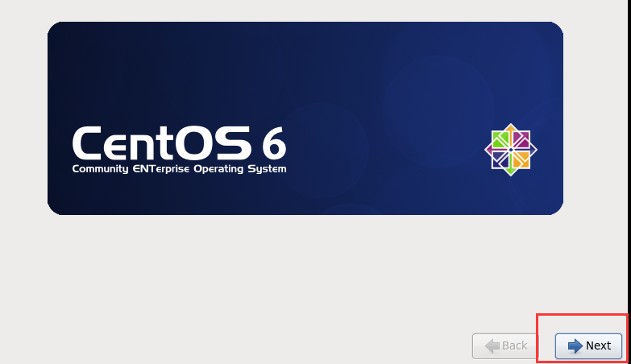631x364 pixels.
Task: Click "Community ENTerprise Operating System" tagline
Action: pos(179,169)
